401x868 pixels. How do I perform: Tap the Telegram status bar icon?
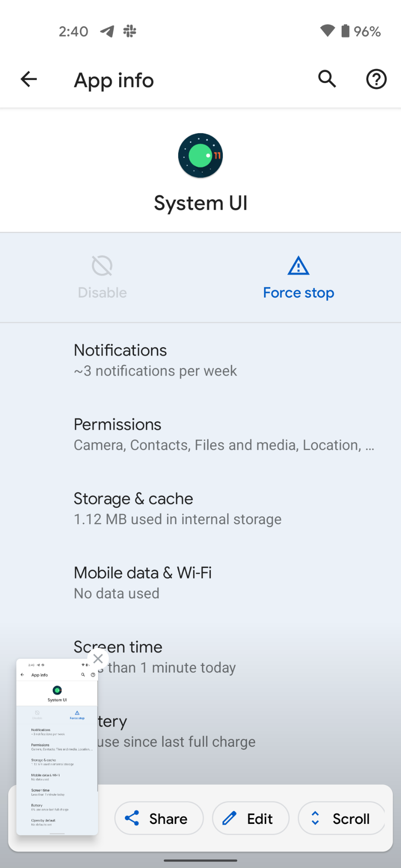point(107,31)
